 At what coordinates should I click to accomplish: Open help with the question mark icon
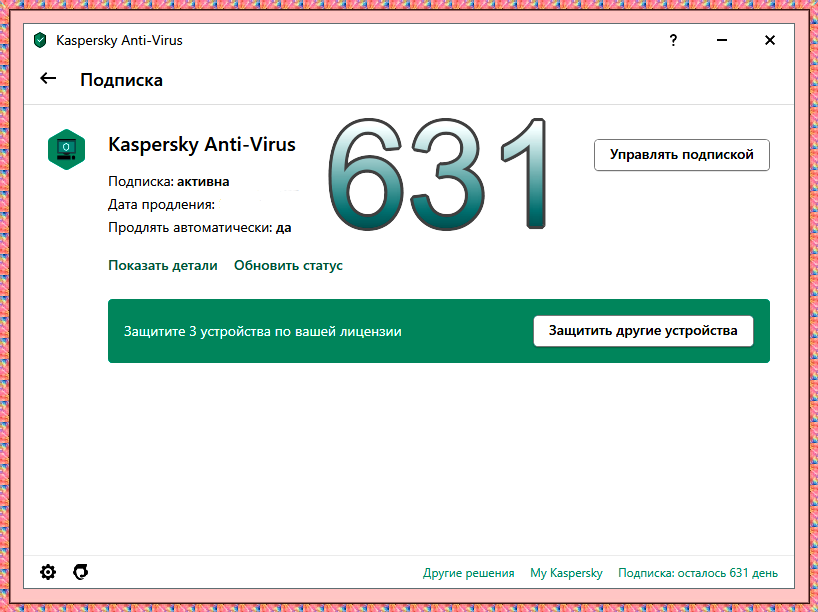[x=673, y=40]
